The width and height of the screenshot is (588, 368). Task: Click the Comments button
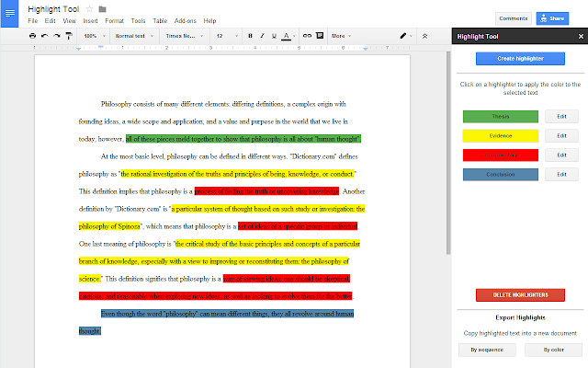click(x=513, y=18)
